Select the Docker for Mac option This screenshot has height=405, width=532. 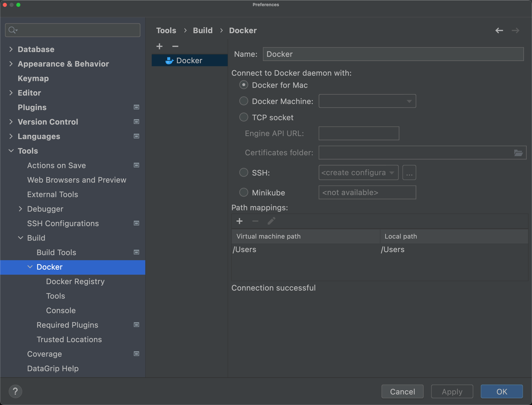pos(243,85)
